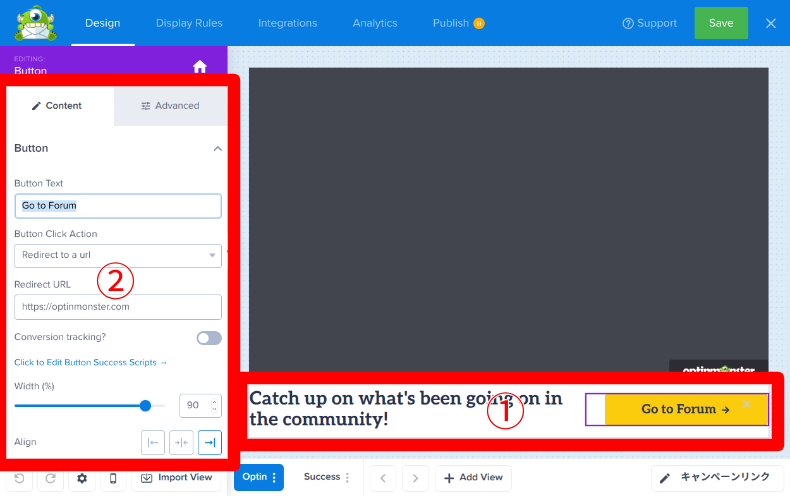This screenshot has height=496, width=790.
Task: Switch to the Advanced tab
Action: (x=170, y=106)
